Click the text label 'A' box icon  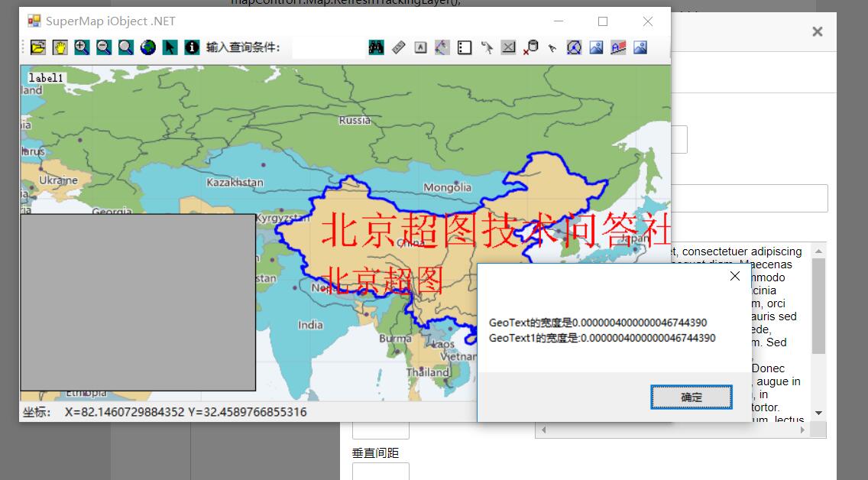point(421,47)
